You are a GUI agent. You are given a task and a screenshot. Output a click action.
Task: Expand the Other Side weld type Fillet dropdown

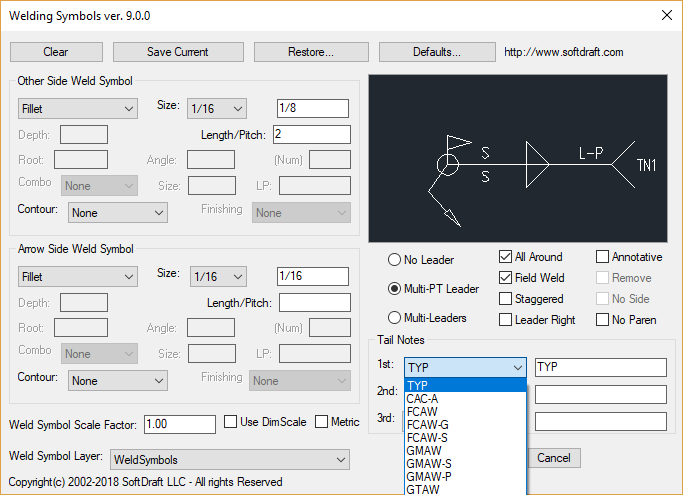coord(77,108)
